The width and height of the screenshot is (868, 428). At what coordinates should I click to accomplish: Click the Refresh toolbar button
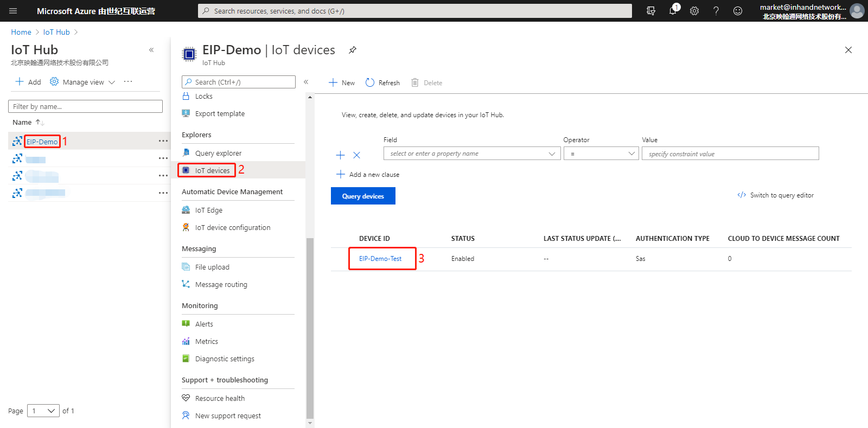click(x=382, y=82)
